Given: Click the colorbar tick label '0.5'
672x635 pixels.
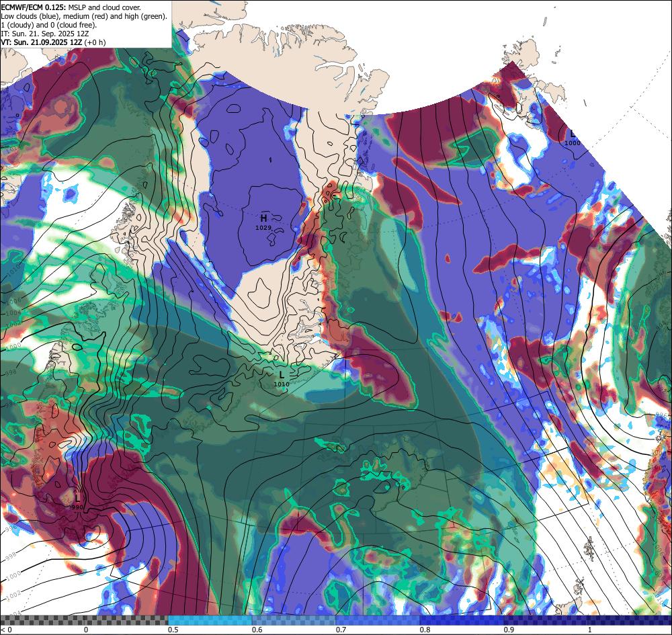Looking at the screenshot, I should tap(173, 630).
